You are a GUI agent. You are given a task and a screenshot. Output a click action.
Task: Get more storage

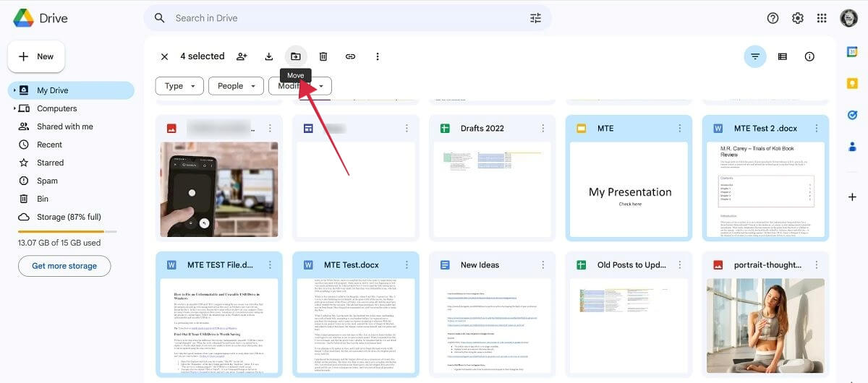(x=64, y=266)
